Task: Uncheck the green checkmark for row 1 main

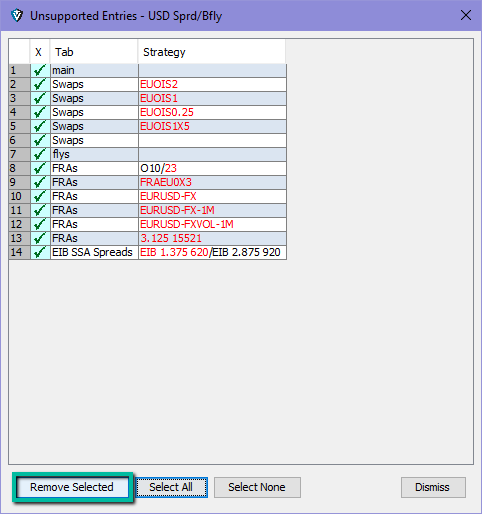Action: (40, 70)
